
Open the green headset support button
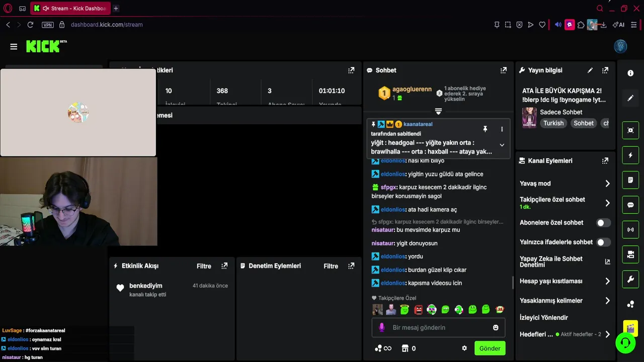point(625,343)
